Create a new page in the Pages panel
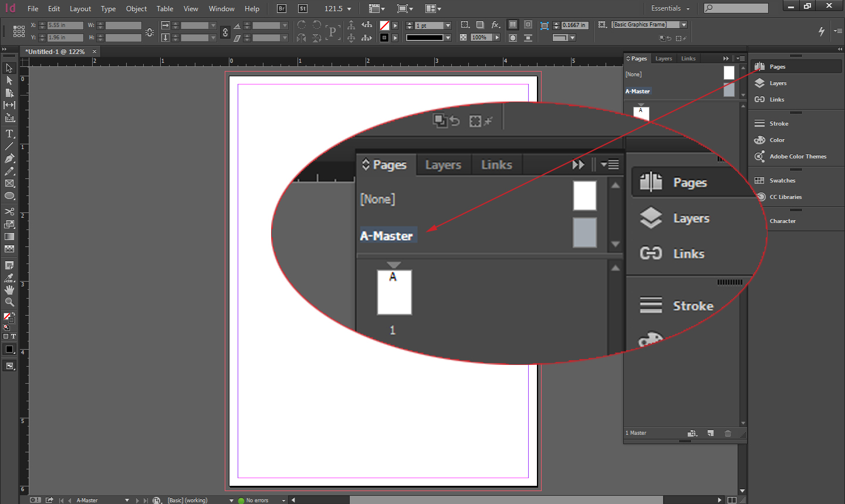Viewport: 845px width, 504px height. click(710, 433)
